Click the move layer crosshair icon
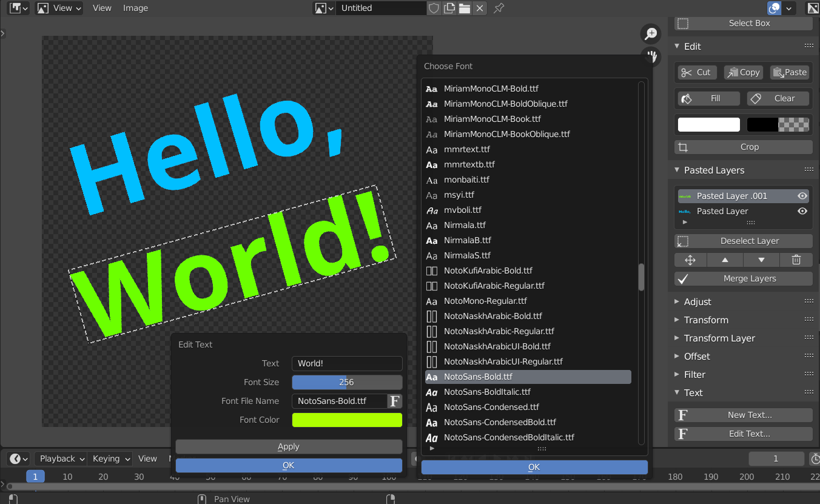Image resolution: width=820 pixels, height=504 pixels. point(690,260)
